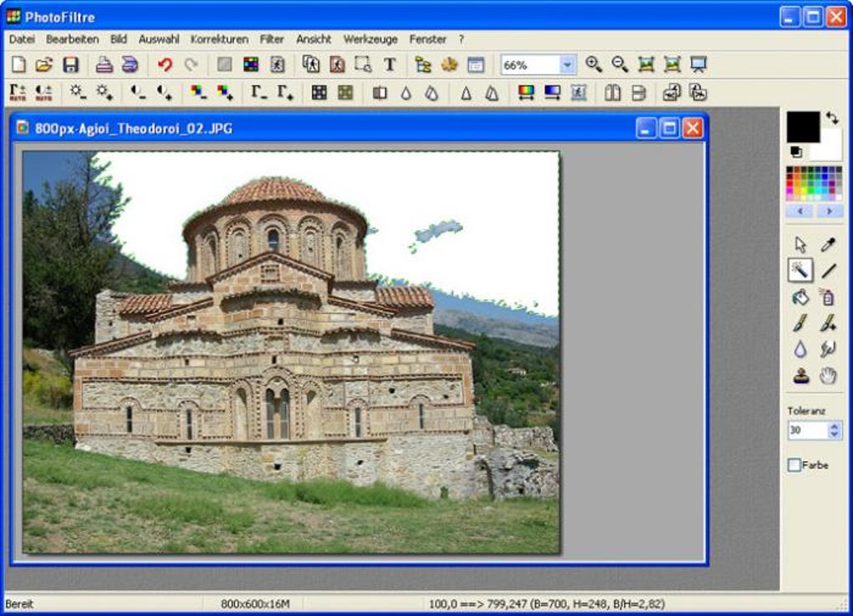Apply the gradient filter icon with rainbow colors

[526, 93]
